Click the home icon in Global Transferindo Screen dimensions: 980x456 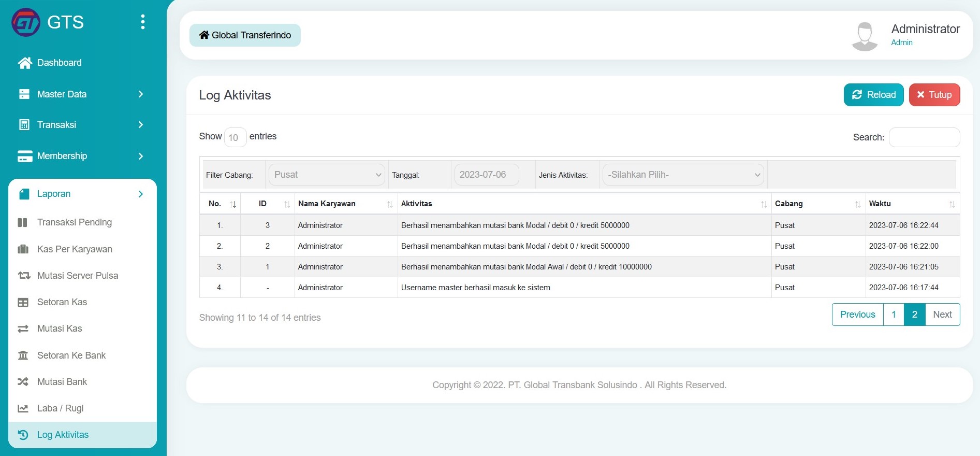(x=204, y=35)
